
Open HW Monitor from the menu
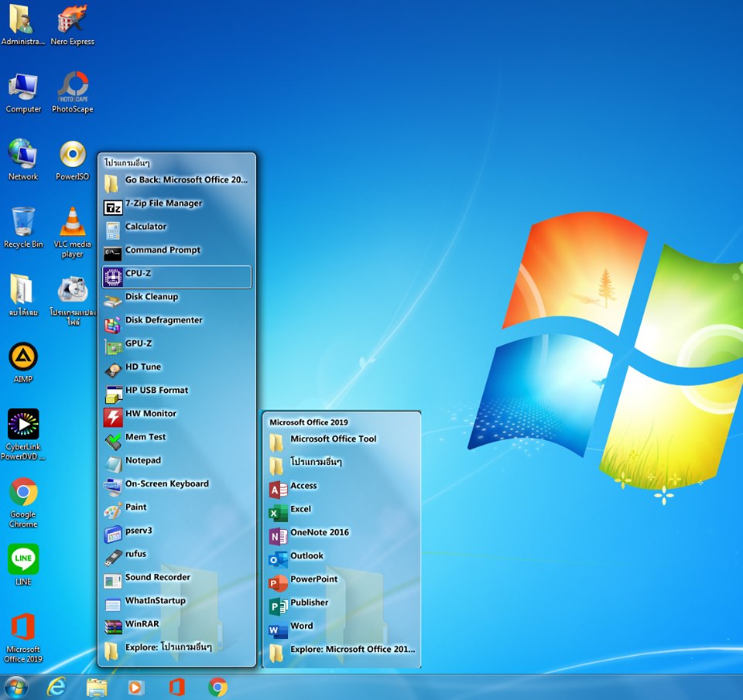[176, 417]
